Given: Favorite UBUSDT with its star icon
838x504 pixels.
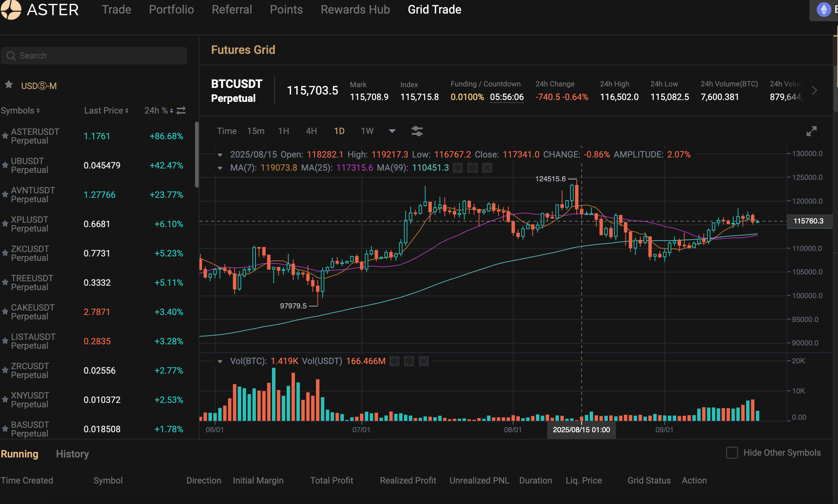Looking at the screenshot, I should [x=5, y=165].
